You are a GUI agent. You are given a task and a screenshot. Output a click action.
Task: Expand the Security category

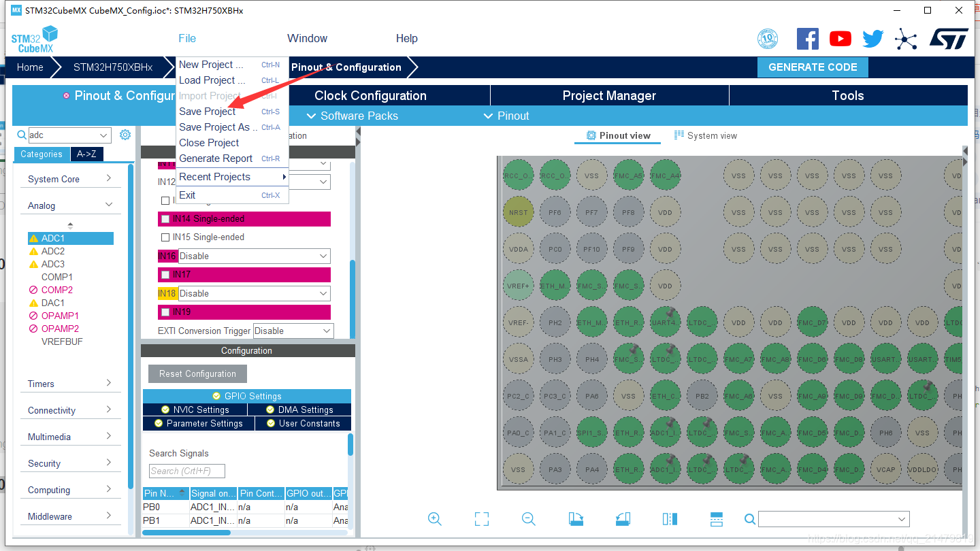click(70, 463)
